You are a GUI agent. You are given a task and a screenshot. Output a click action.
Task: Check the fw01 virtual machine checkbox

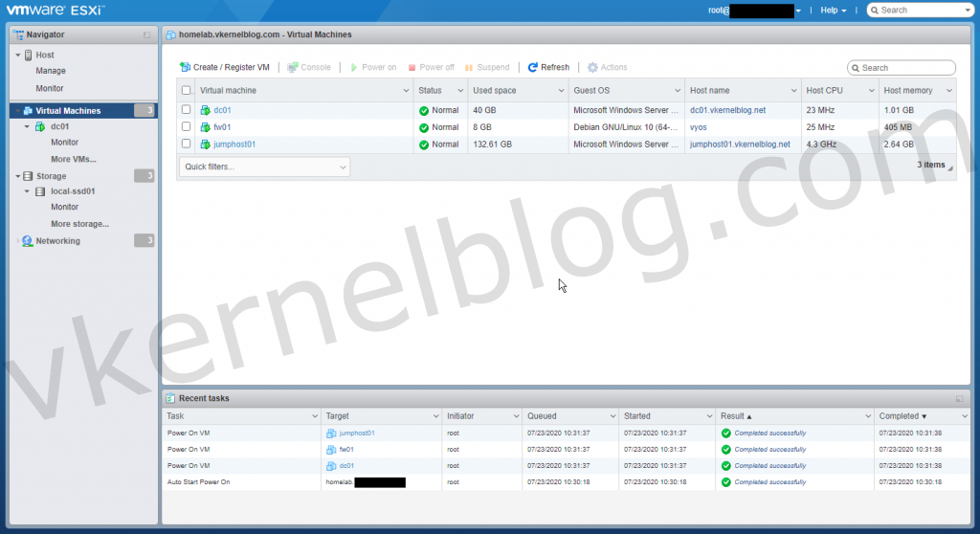187,127
